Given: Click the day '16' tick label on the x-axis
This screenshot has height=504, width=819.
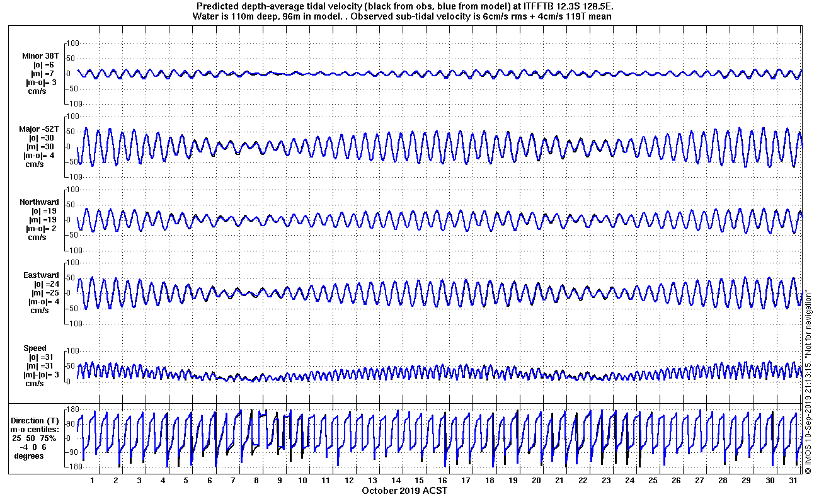Looking at the screenshot, I should coord(443,481).
